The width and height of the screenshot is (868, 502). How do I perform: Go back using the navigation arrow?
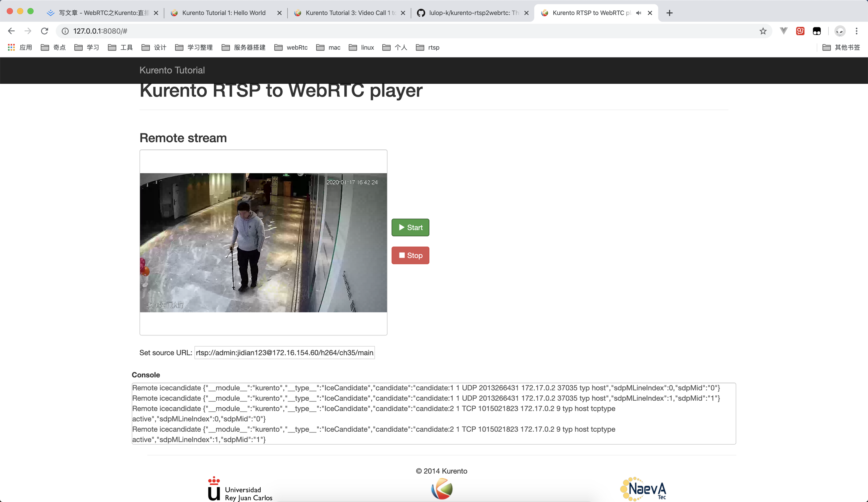(x=11, y=31)
